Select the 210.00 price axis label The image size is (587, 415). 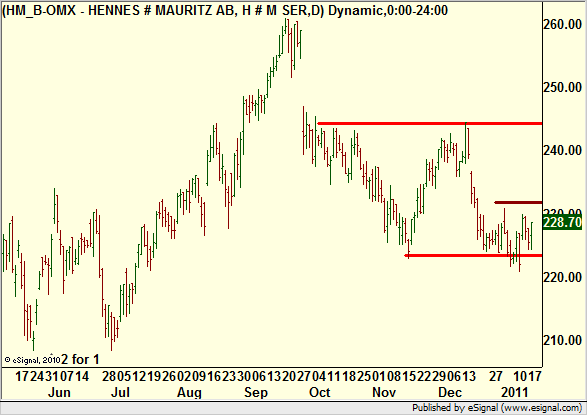tap(562, 340)
